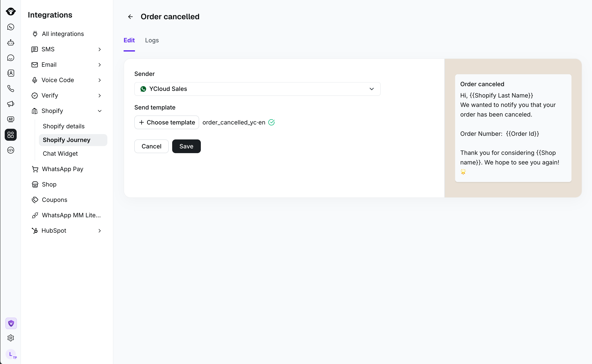The image size is (592, 364).
Task: Go back with the arrow icon
Action: pyautogui.click(x=130, y=17)
